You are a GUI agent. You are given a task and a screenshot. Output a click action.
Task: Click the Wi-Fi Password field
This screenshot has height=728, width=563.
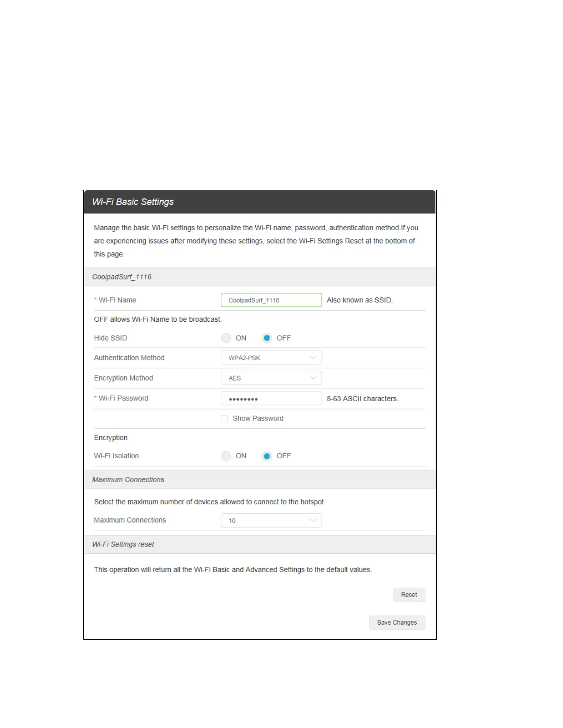pos(271,398)
